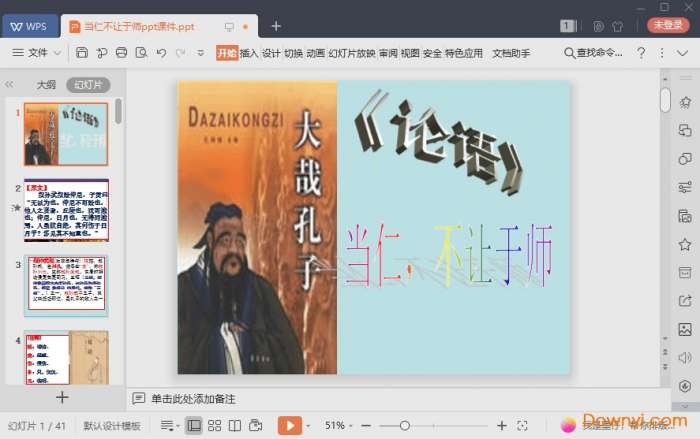Open the 审阅 ribbon tab
The image size is (700, 439).
(x=388, y=53)
